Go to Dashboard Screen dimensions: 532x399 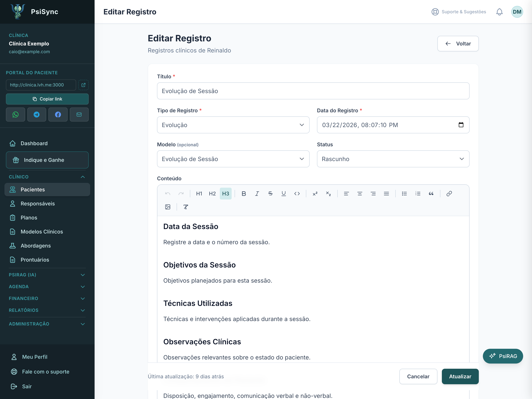(47, 143)
